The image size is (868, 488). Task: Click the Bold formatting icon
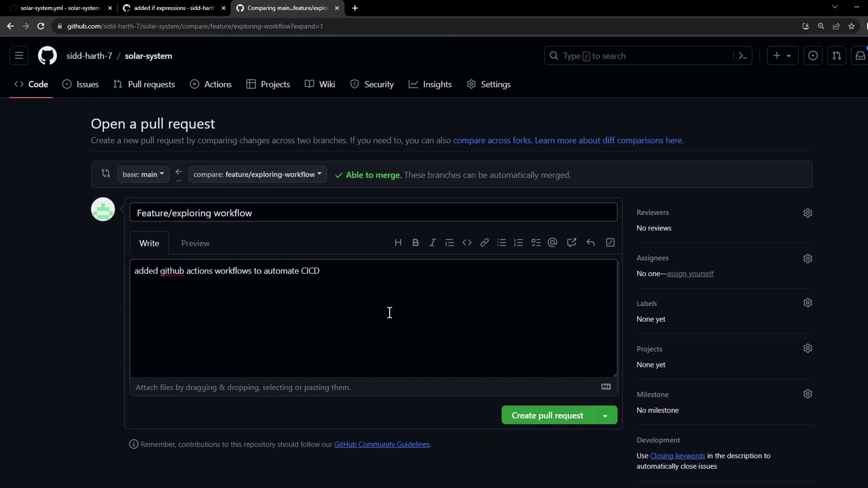click(415, 243)
